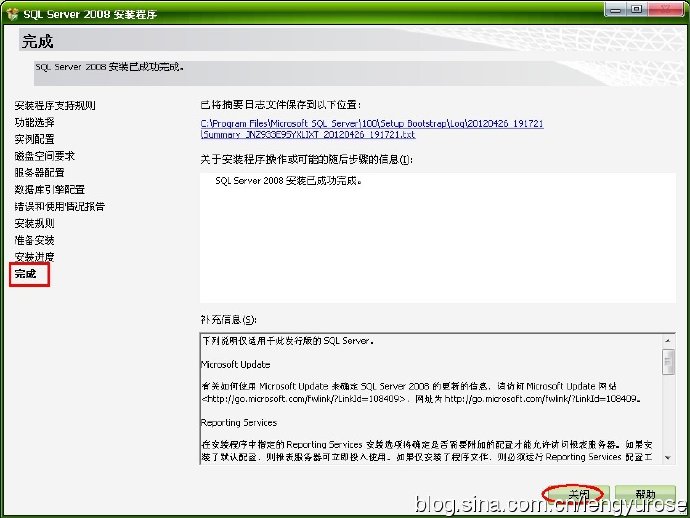Select the 实例配置 step in the sidebar
The height and width of the screenshot is (518, 690).
tap(34, 139)
